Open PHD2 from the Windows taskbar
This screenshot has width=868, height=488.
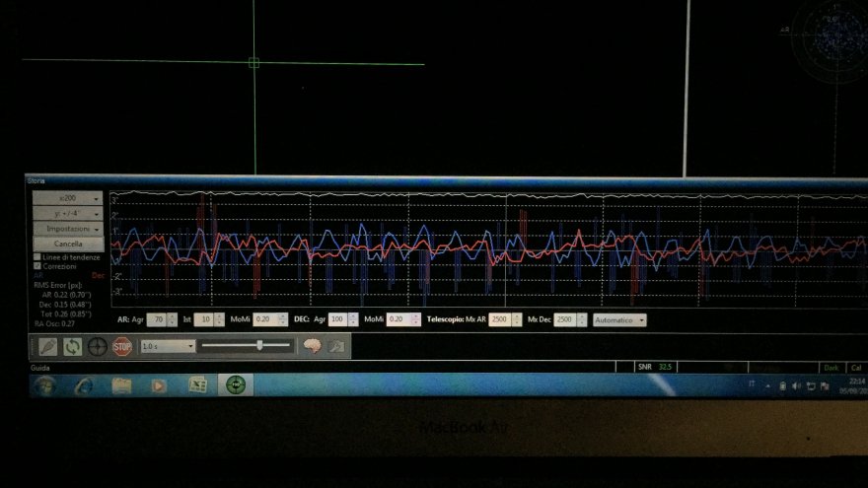(235, 384)
